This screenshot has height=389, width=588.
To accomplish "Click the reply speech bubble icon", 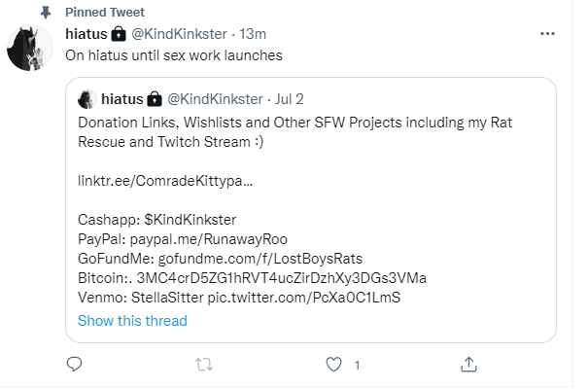I will [74, 364].
